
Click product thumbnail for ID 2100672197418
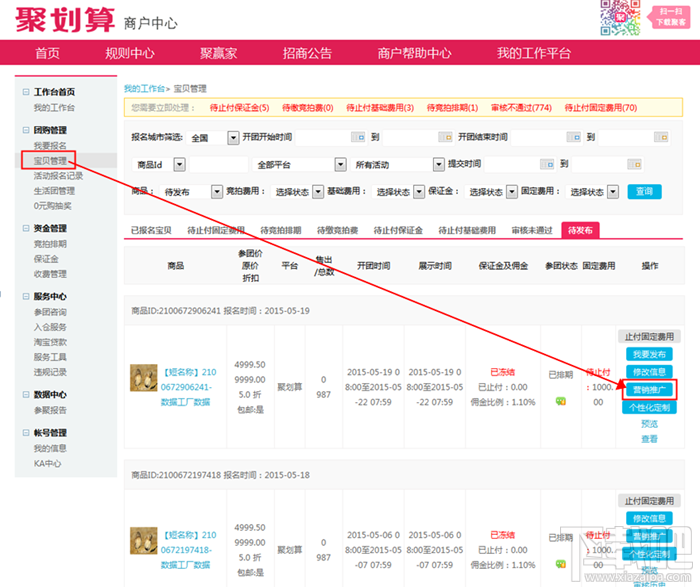[144, 541]
